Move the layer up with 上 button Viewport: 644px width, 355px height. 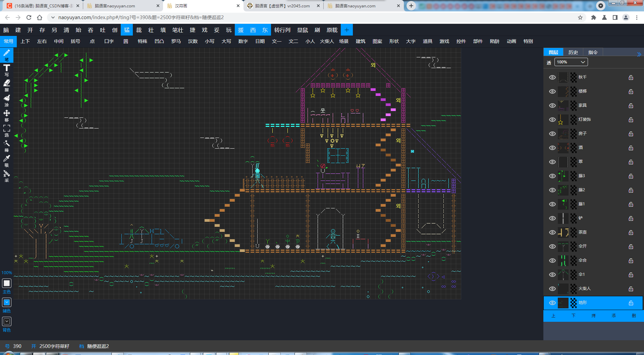point(553,316)
